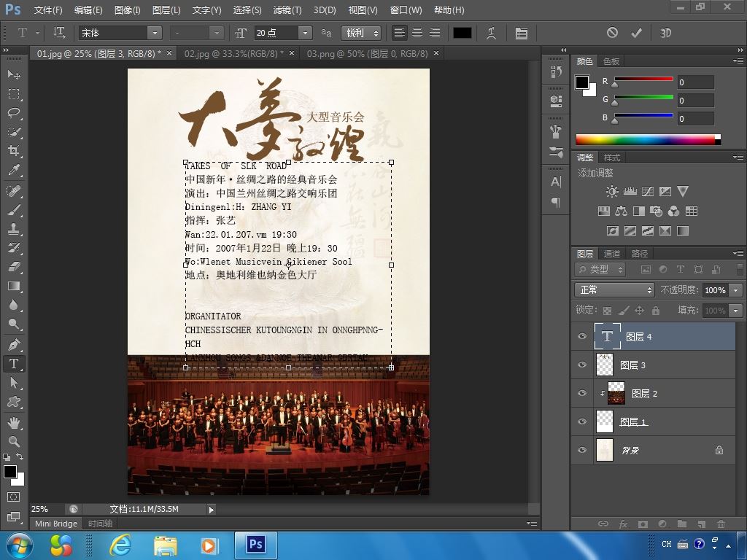The width and height of the screenshot is (747, 560).
Task: Left align text option
Action: click(x=399, y=32)
